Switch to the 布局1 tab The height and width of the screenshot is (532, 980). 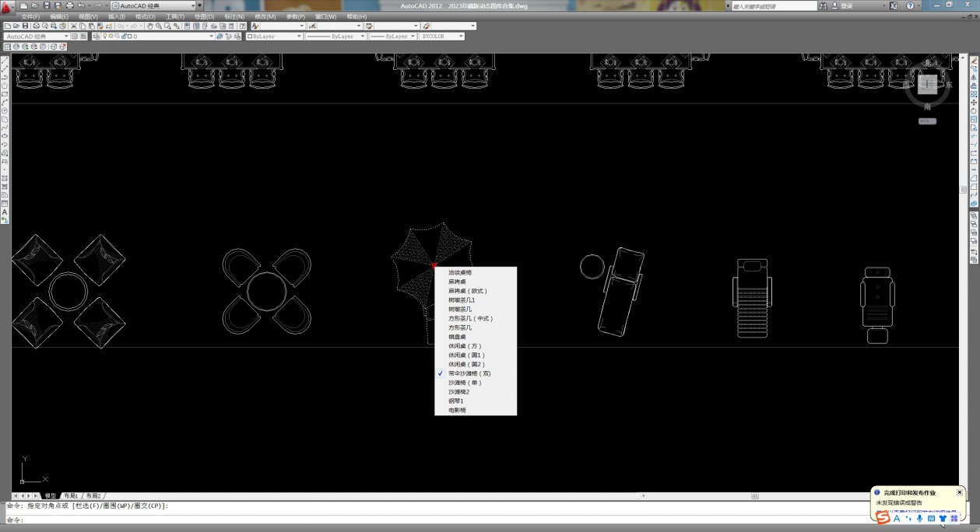71,495
